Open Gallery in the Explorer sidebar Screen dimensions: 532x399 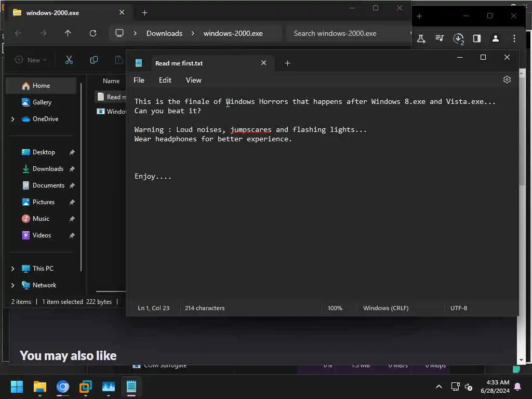coord(42,102)
